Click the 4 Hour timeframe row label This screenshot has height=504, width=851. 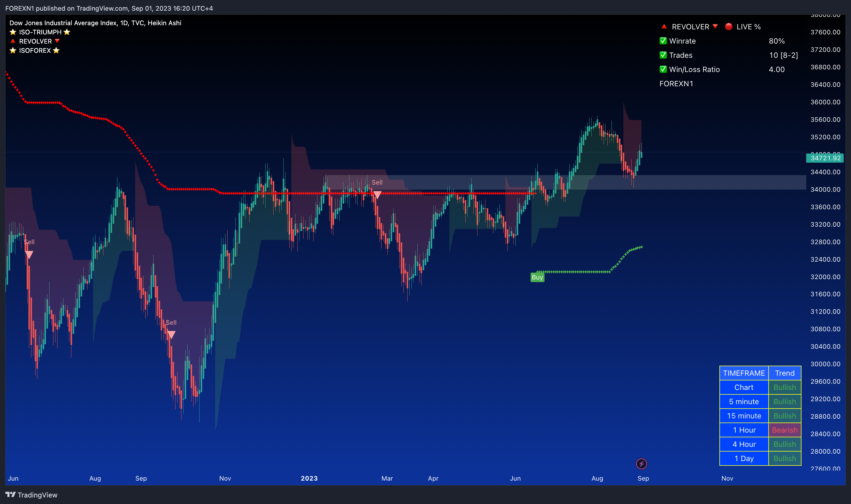click(x=744, y=444)
